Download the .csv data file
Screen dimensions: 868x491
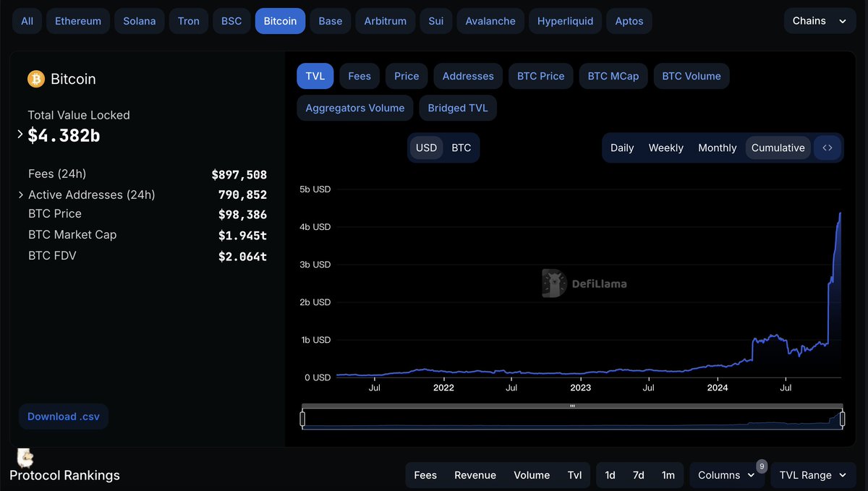click(x=64, y=417)
